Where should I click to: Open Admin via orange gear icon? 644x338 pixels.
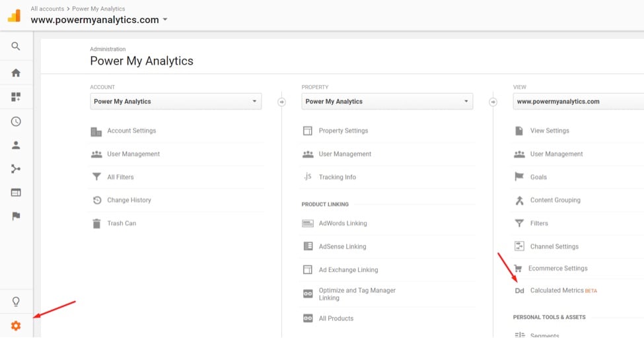click(x=16, y=325)
